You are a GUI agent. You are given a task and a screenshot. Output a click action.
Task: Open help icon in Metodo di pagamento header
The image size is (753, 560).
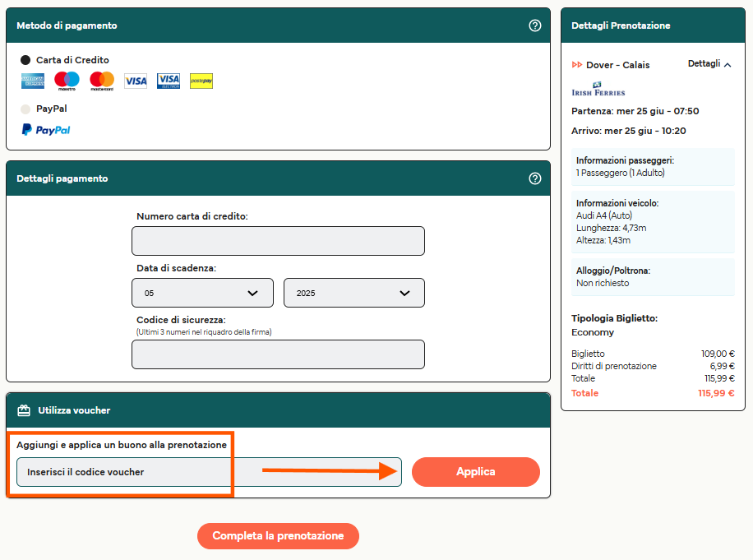(535, 25)
